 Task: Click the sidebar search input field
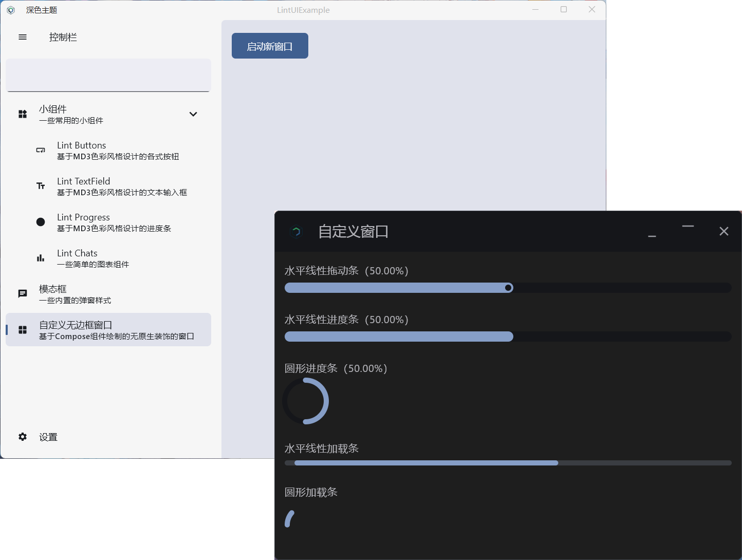pos(108,75)
